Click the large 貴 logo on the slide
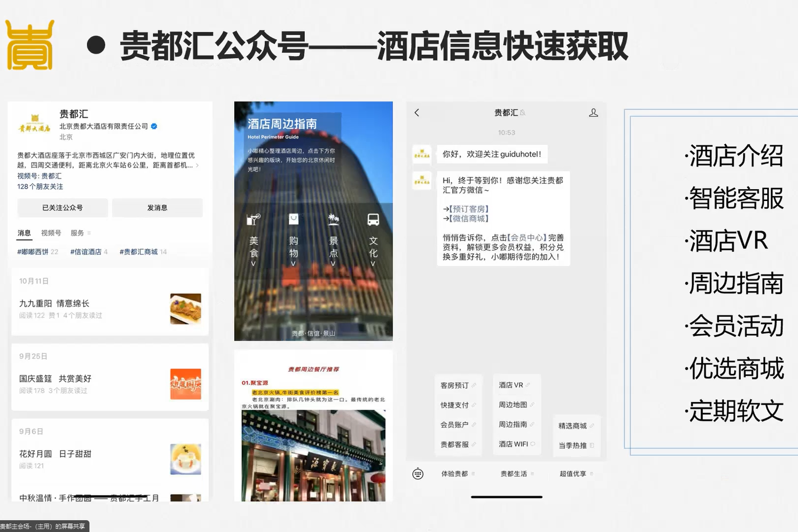Screen dimensions: 798x532 point(30,45)
